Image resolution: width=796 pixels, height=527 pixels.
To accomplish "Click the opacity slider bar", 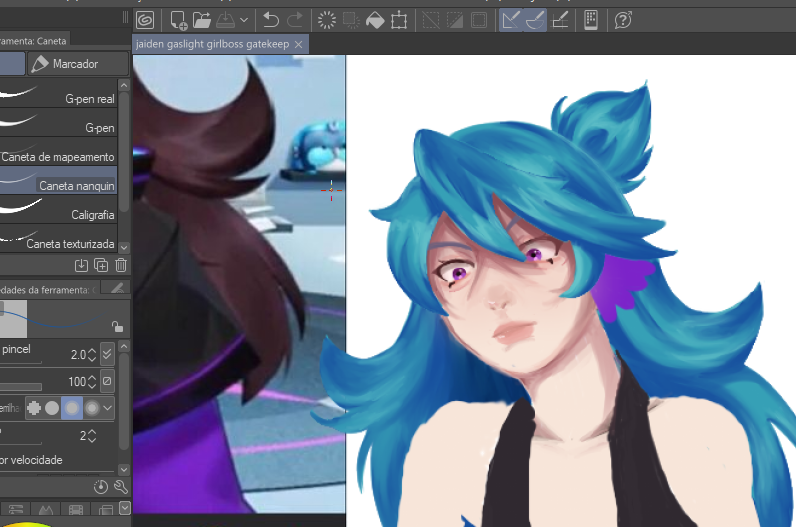I will (x=21, y=387).
